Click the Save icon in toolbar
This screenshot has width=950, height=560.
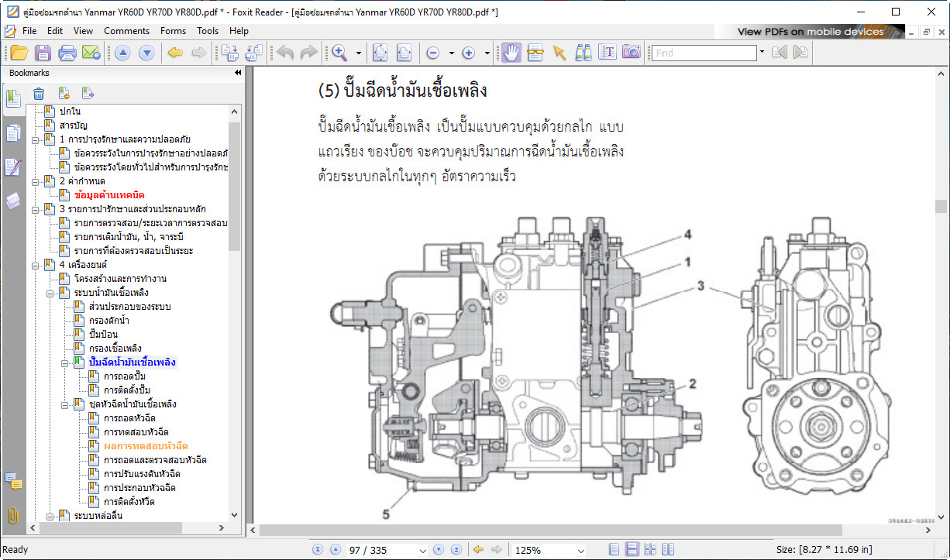[x=43, y=53]
